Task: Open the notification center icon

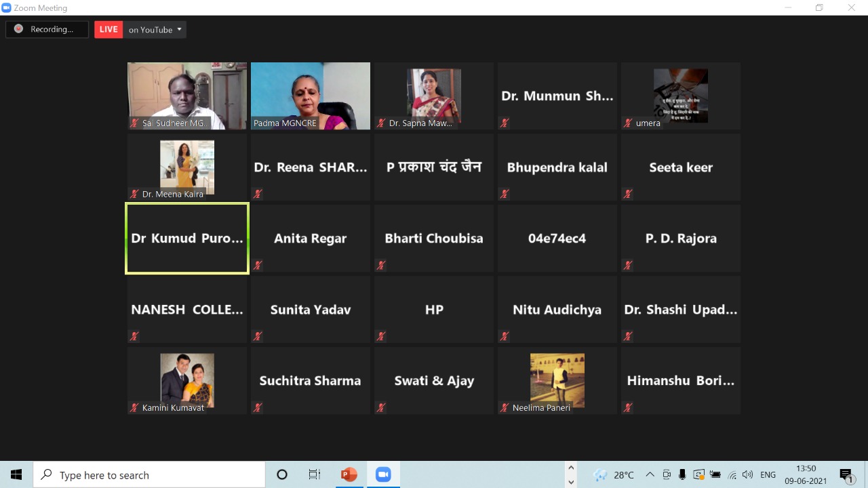Action: click(x=846, y=474)
